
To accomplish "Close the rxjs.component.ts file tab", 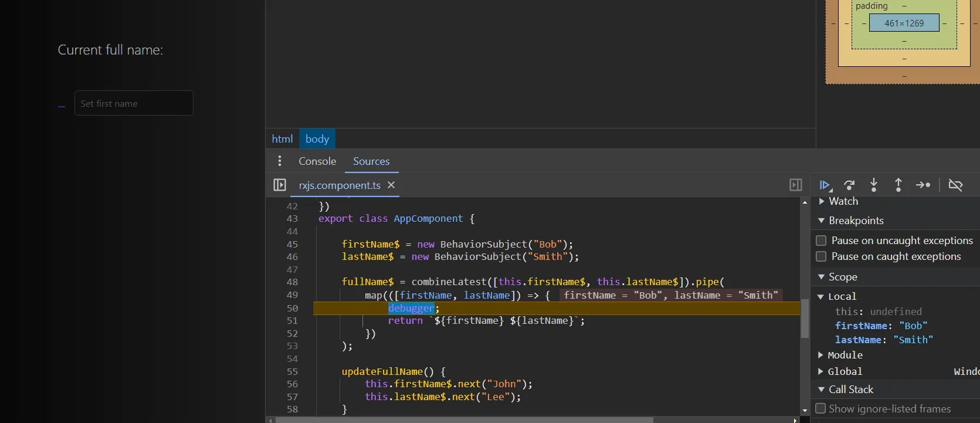I will click(391, 185).
